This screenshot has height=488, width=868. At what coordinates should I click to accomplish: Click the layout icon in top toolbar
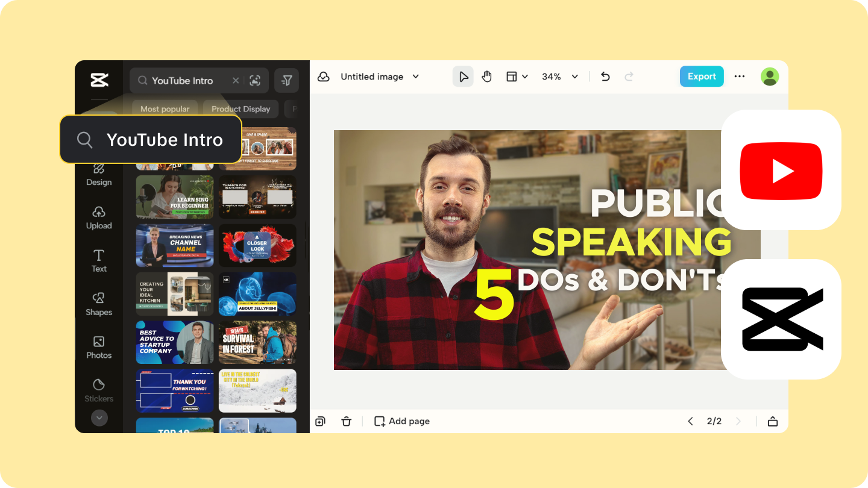pyautogui.click(x=512, y=77)
